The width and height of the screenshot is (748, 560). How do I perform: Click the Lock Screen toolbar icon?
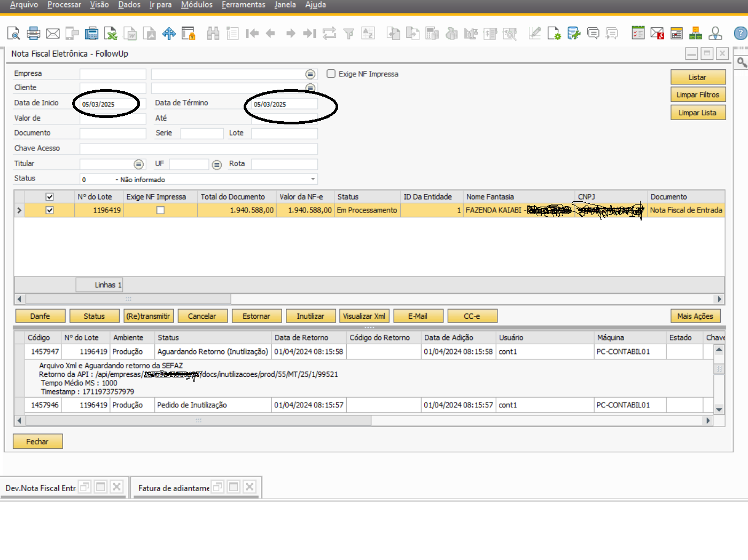point(189,34)
